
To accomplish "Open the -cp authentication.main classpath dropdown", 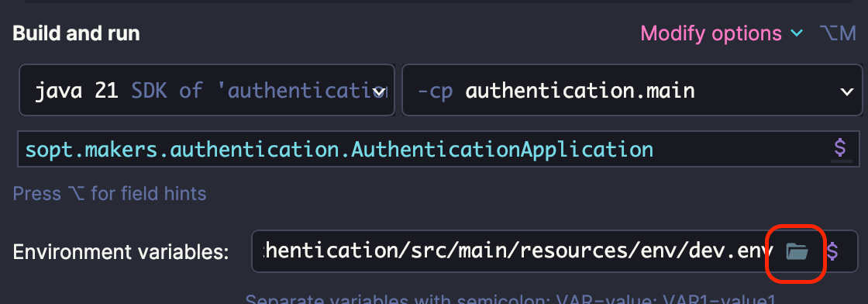I will click(x=632, y=90).
